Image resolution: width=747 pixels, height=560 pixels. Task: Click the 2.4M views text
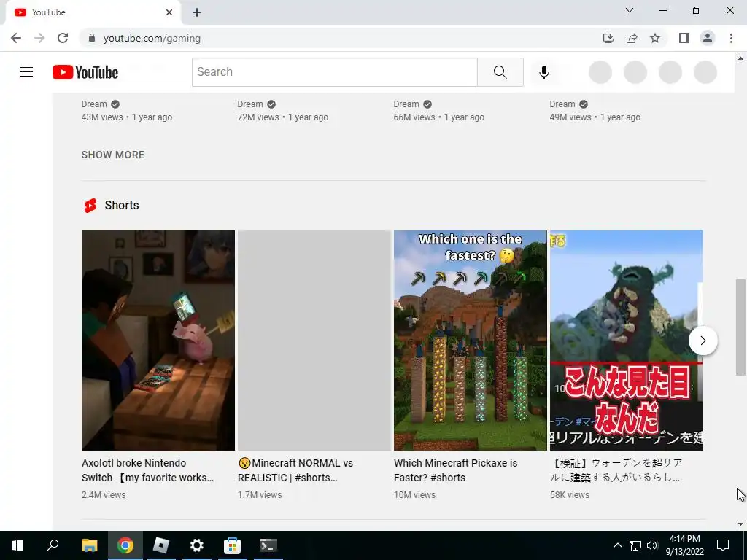coord(104,495)
